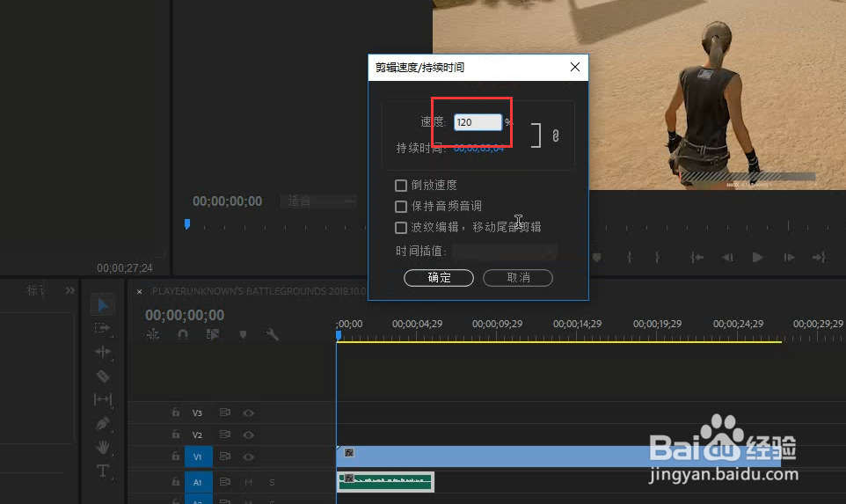Hide track V1 output eye
Image resolution: width=846 pixels, height=504 pixels.
248,457
